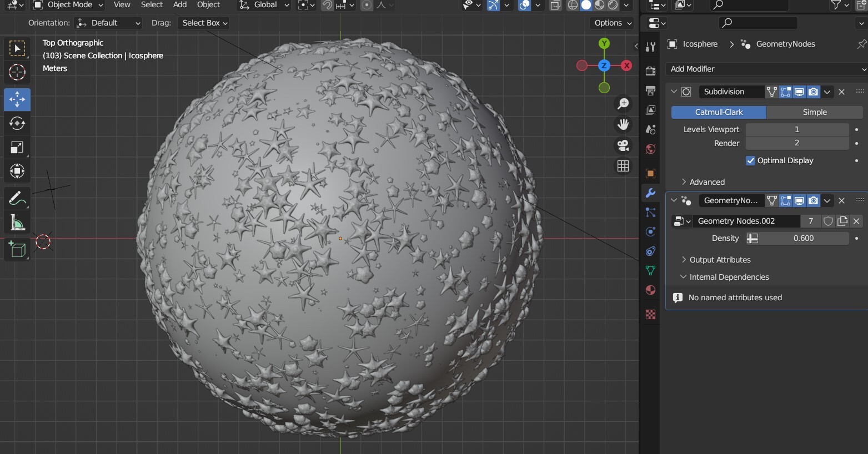Viewport: 868px width, 454px height.
Task: Switch subdivision type to Simple
Action: [814, 112]
